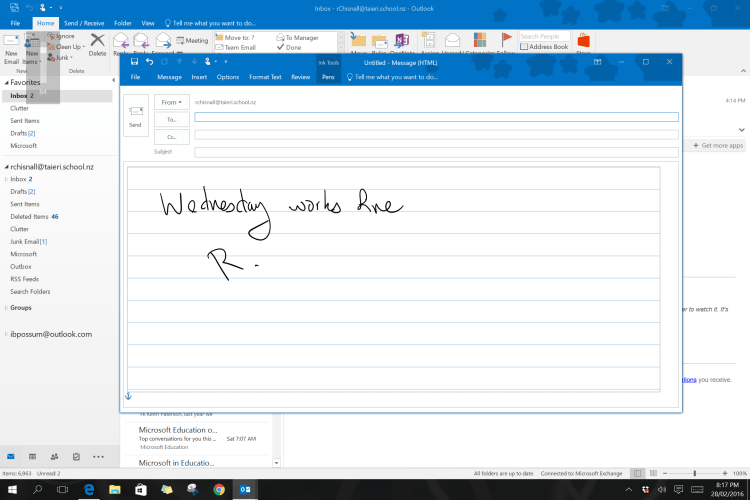This screenshot has height=500, width=750.
Task: Open Send / Receive tab in Outlook main window
Action: pyautogui.click(x=84, y=23)
